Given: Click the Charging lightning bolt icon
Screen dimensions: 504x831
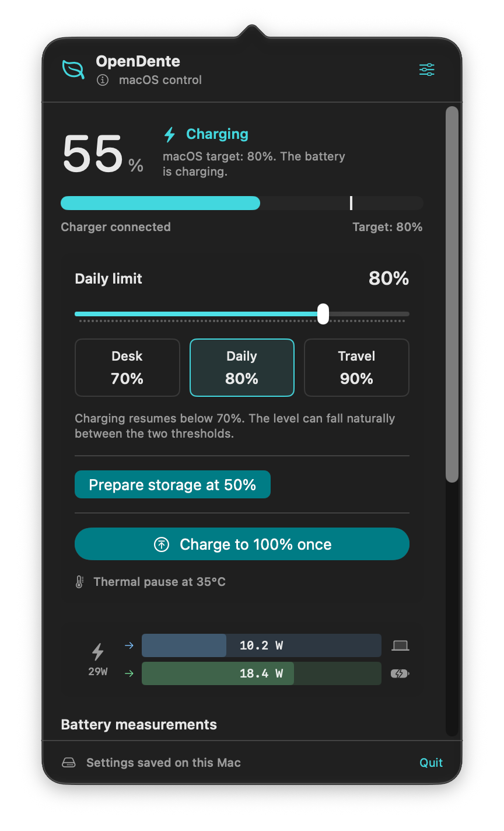Looking at the screenshot, I should 170,135.
